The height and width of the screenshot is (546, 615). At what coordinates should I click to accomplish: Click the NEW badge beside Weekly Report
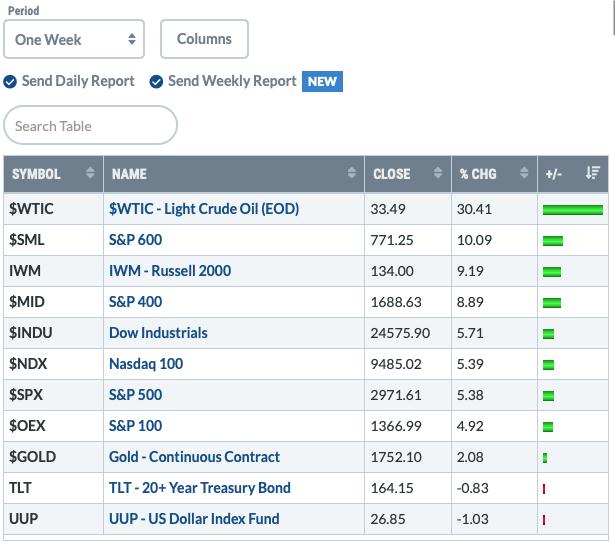(x=322, y=82)
